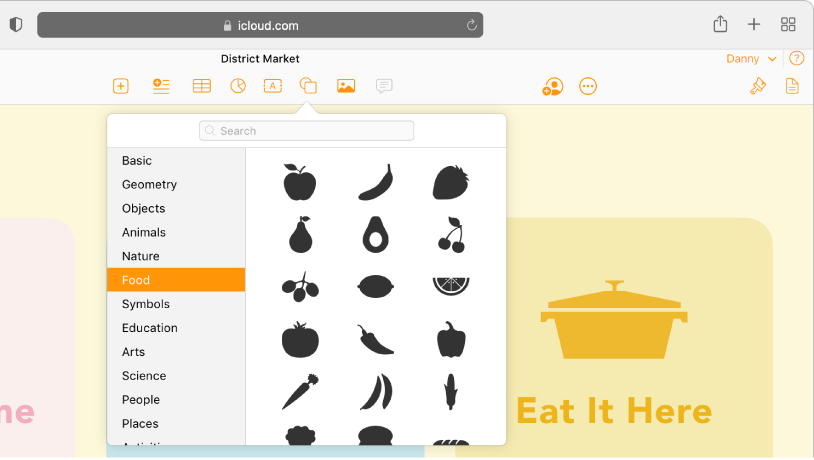Click the Shape tool icon

coord(308,86)
